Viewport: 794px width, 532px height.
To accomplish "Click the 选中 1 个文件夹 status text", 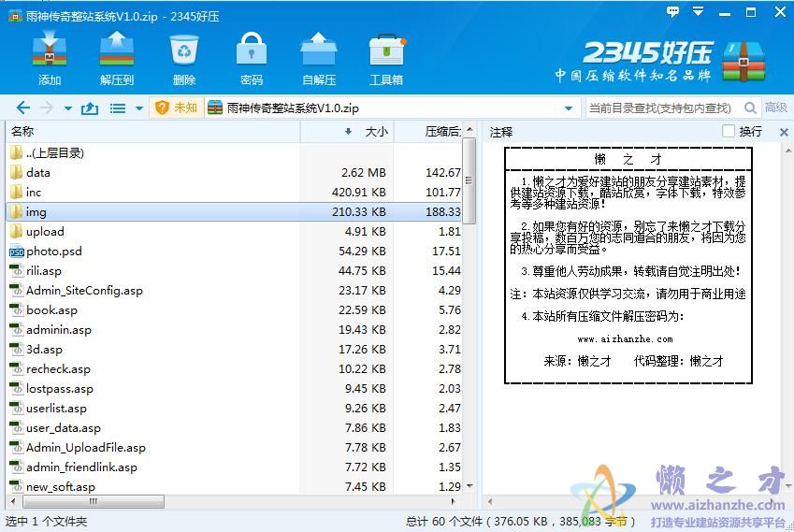I will (46, 521).
